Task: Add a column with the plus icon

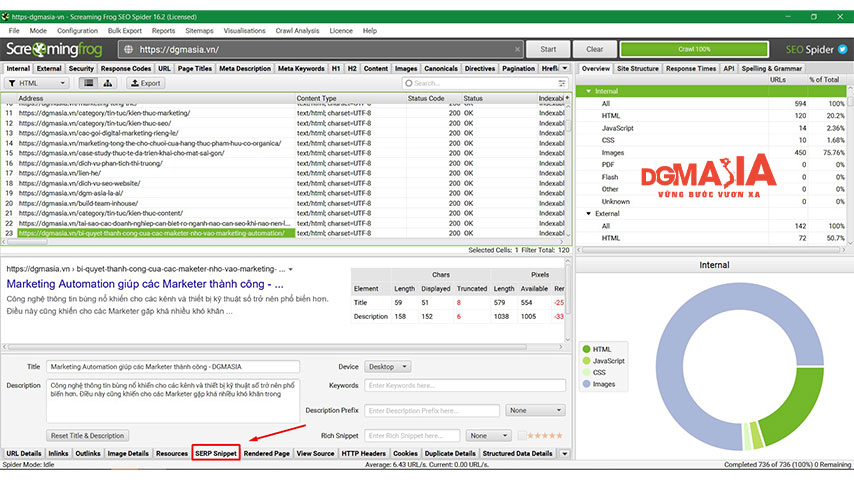Action: pos(567,98)
